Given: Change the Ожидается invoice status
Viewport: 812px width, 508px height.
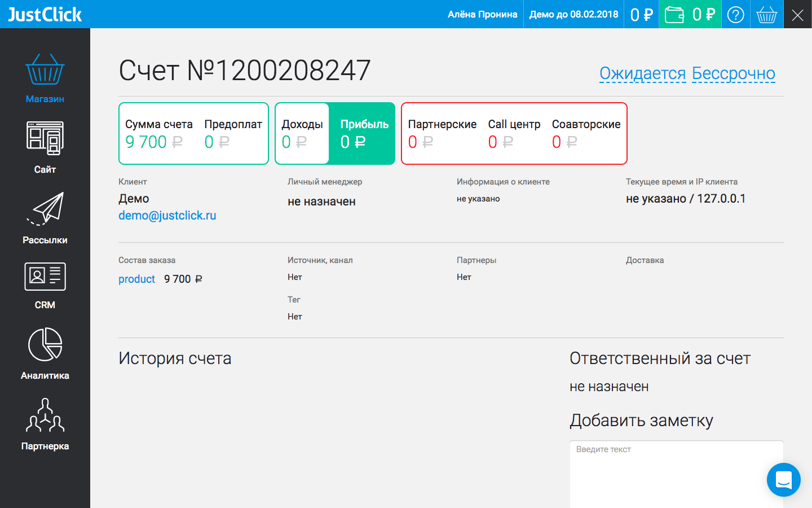Looking at the screenshot, I should pos(642,73).
